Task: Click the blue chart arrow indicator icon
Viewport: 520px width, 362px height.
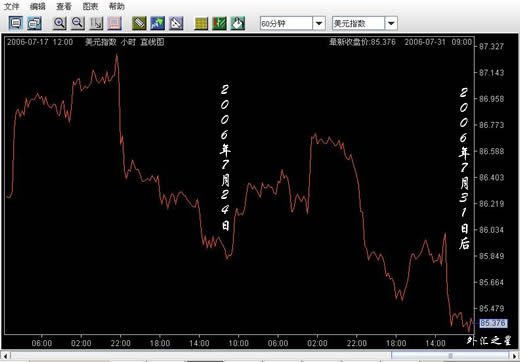Action: coord(157,23)
